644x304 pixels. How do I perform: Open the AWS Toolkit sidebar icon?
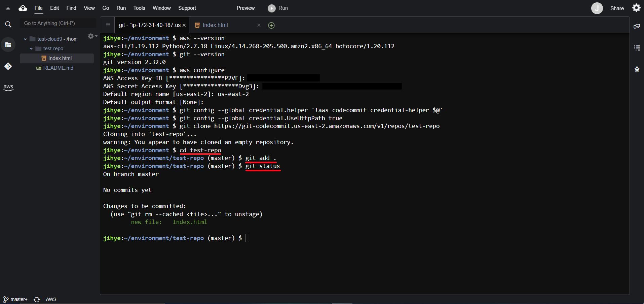point(8,88)
